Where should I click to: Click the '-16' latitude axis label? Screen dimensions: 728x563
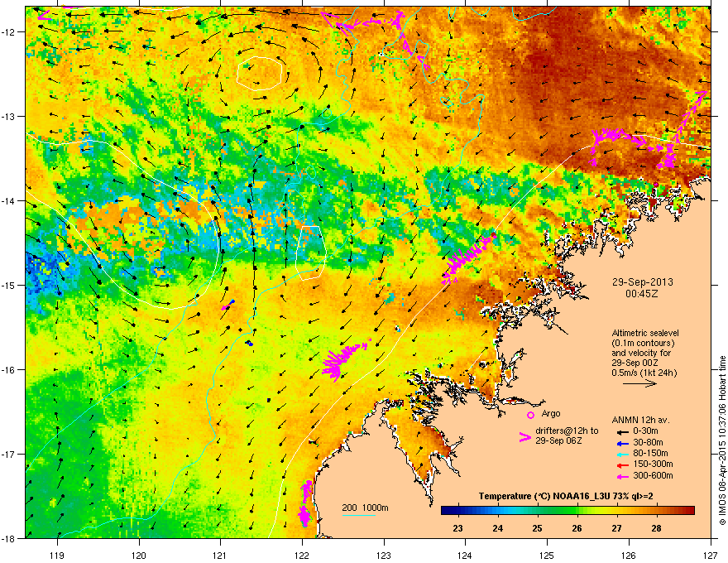click(x=8, y=370)
